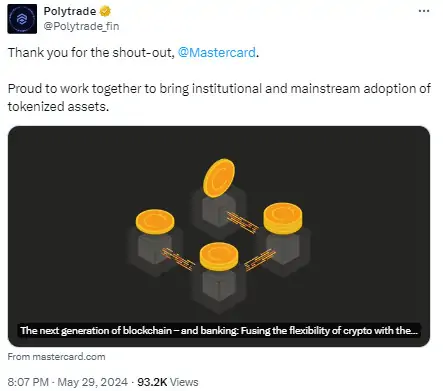Click the 'tokenized assets' tweet sentence
Image resolution: width=443 pixels, height=391 pixels.
58,107
